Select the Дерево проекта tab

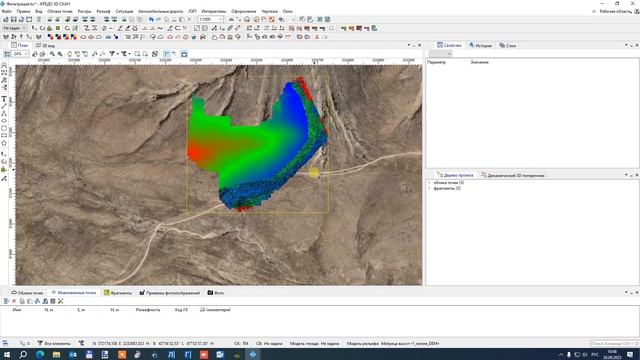[455, 175]
